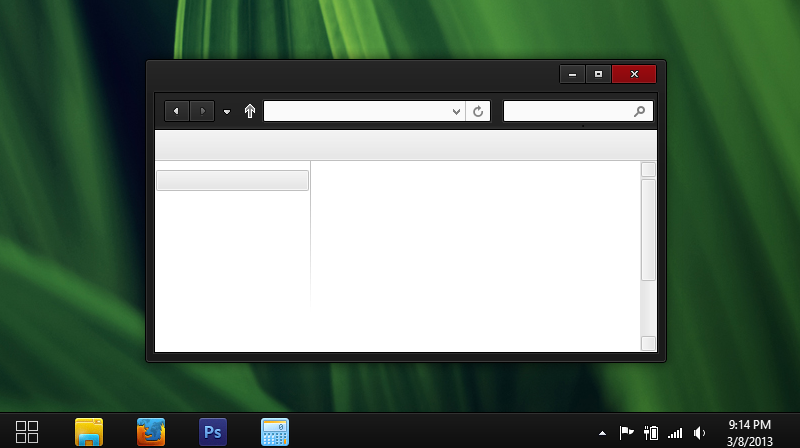Screen dimensions: 800x448
Task: Go forward with the right arrow button
Action: [x=202, y=111]
